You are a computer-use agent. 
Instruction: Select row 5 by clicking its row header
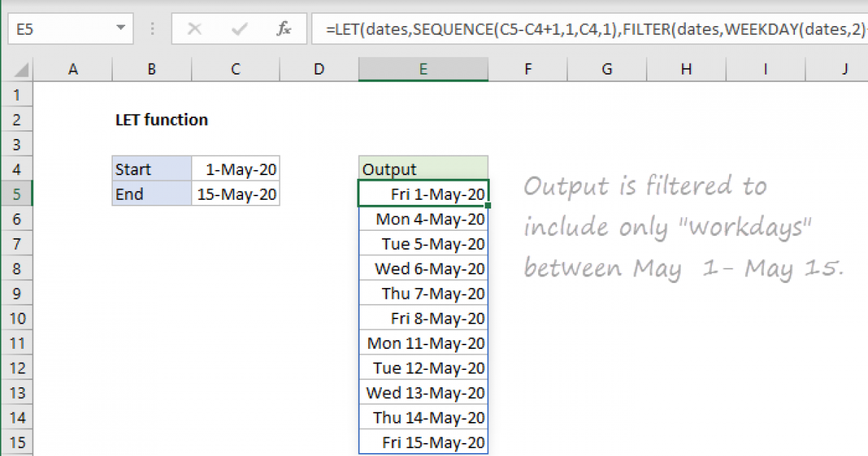pos(16,194)
